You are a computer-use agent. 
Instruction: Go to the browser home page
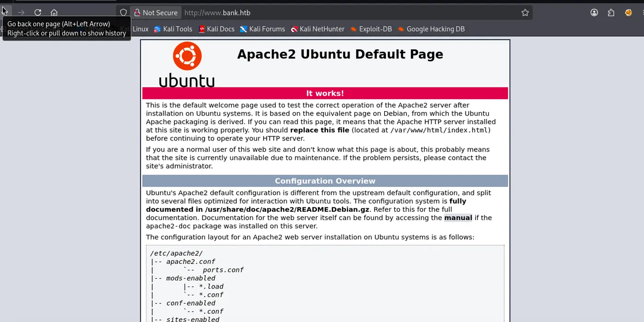coord(54,12)
